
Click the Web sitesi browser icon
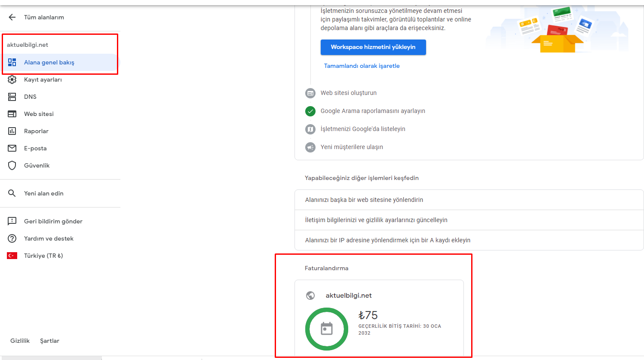coord(12,114)
